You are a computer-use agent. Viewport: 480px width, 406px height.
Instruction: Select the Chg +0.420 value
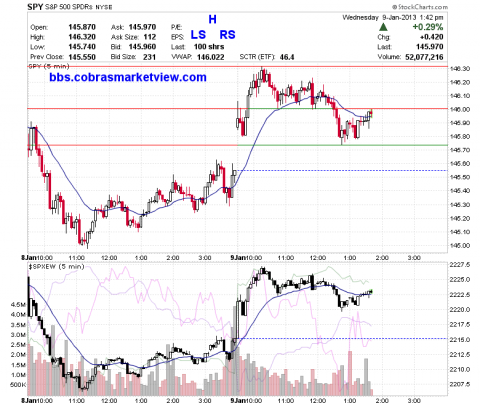[431, 37]
